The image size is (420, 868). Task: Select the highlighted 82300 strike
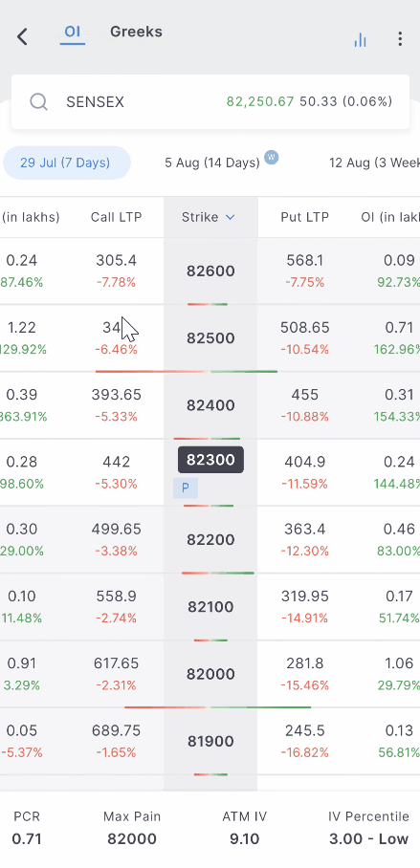tap(210, 460)
